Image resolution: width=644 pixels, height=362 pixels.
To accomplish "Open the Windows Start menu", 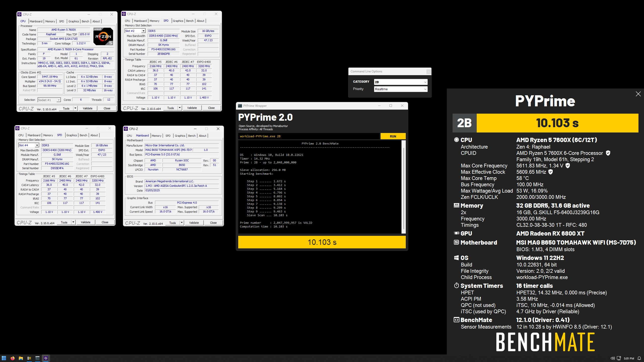I will [x=4, y=358].
